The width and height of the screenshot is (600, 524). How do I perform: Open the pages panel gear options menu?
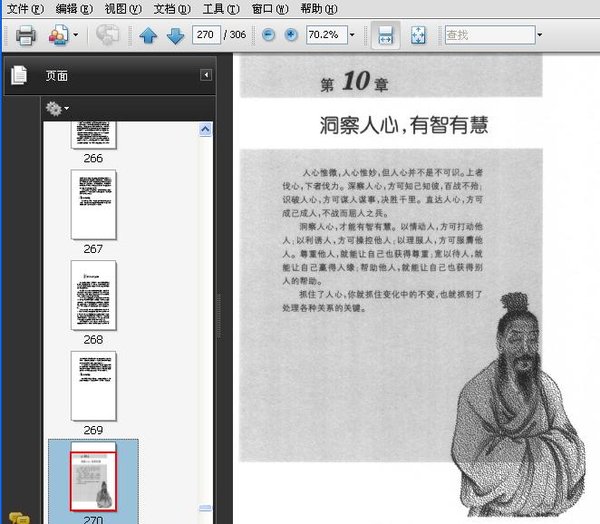tap(57, 109)
